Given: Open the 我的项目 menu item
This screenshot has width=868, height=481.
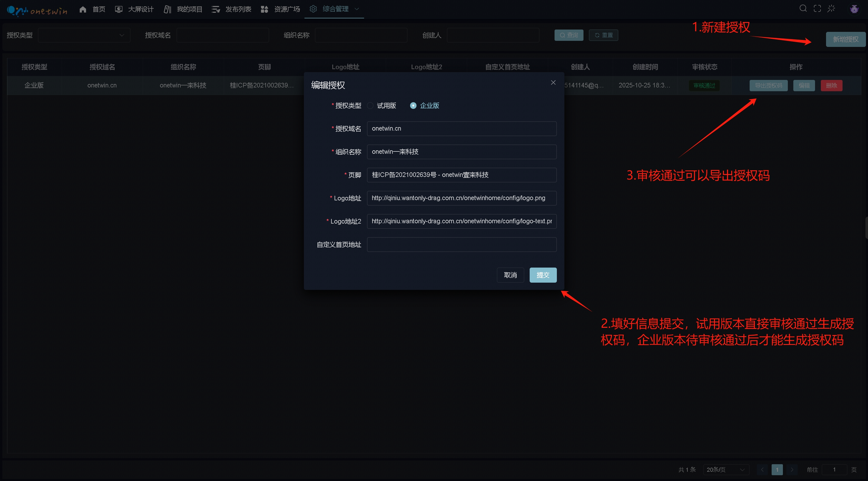Looking at the screenshot, I should [189, 9].
